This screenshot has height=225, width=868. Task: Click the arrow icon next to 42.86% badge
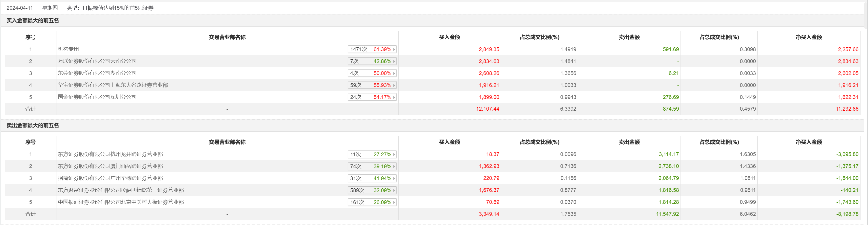point(394,62)
